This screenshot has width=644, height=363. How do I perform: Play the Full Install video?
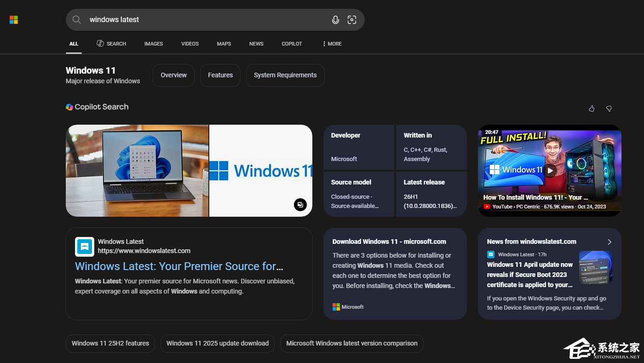point(551,170)
